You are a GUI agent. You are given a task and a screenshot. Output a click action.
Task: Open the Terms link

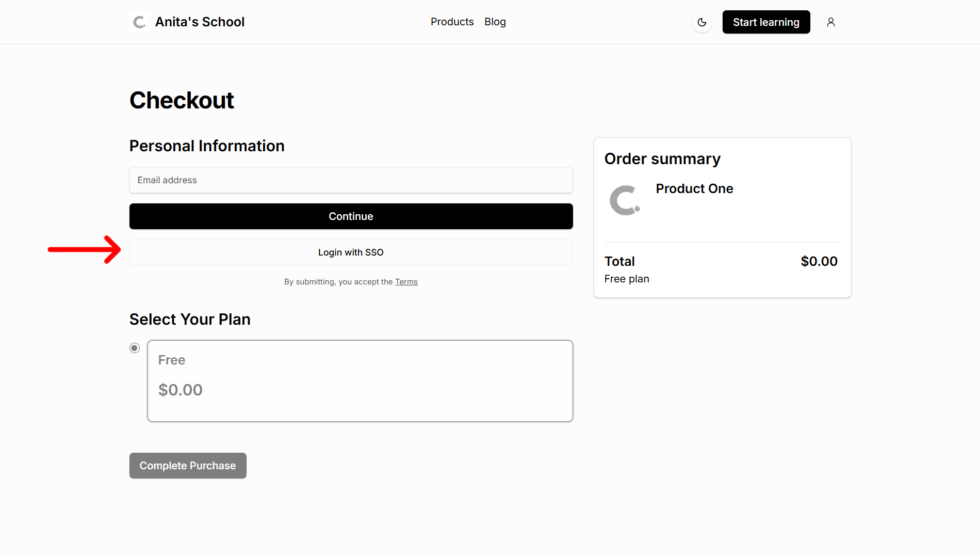click(406, 281)
